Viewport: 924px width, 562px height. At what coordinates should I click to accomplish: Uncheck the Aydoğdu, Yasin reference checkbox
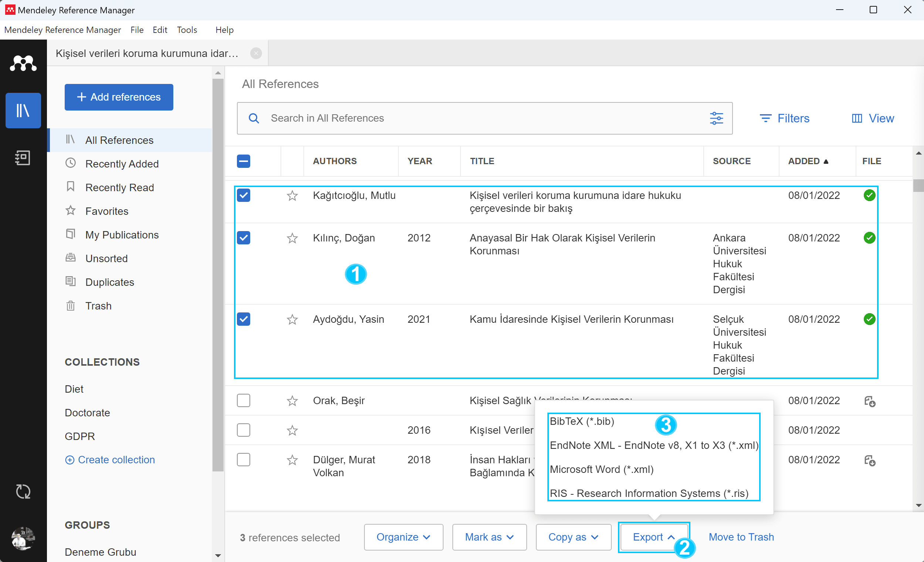[243, 319]
